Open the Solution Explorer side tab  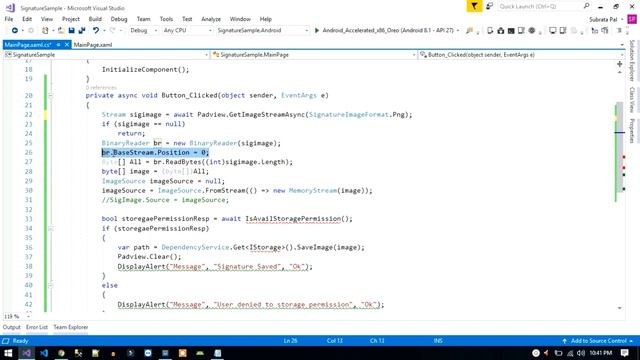pos(632,60)
